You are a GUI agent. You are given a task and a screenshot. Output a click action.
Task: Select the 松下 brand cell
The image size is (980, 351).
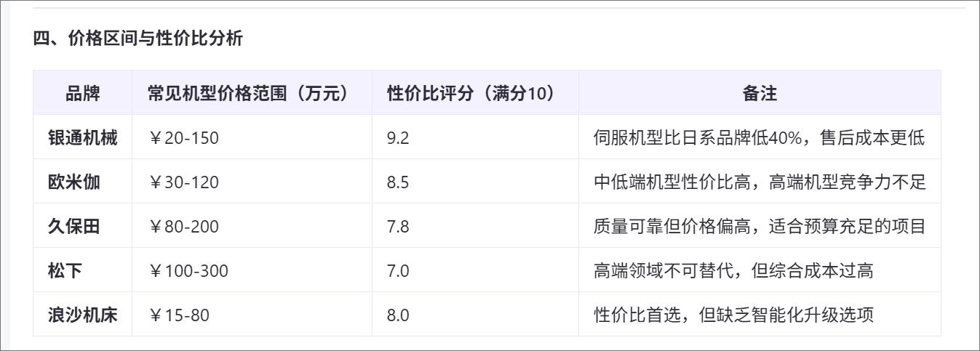65,271
